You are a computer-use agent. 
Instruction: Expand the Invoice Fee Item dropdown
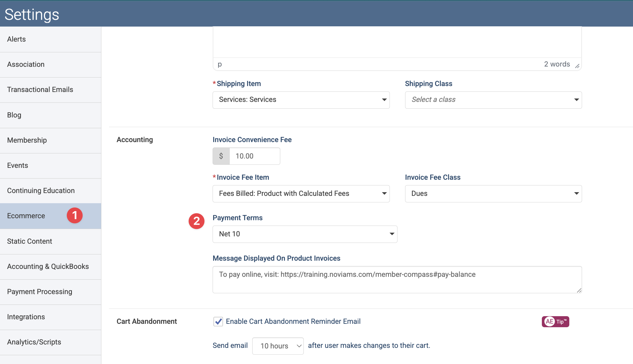coord(301,194)
